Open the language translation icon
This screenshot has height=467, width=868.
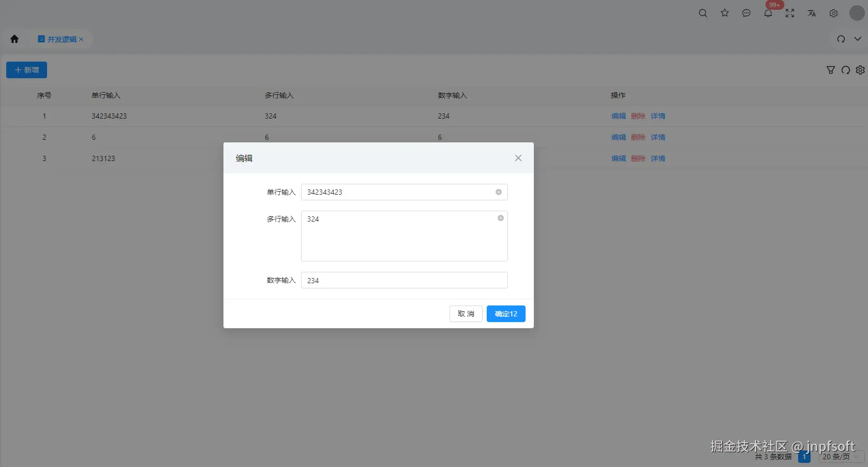tap(812, 13)
